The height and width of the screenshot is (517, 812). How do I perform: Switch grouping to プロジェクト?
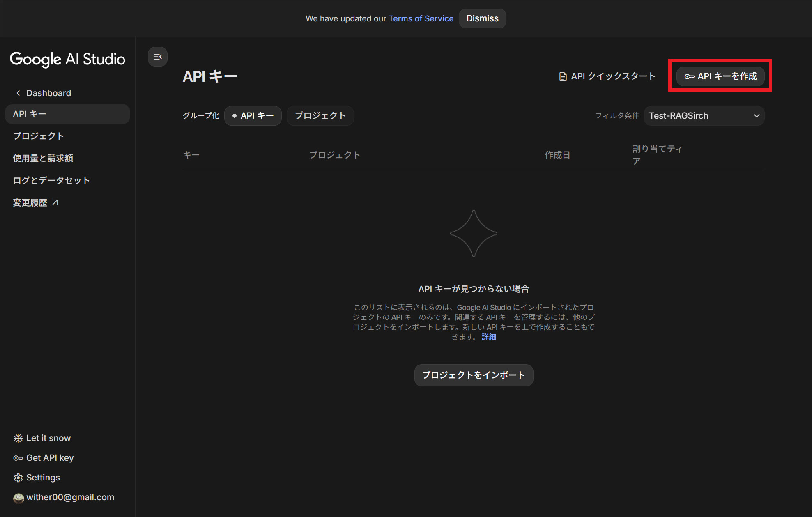320,116
